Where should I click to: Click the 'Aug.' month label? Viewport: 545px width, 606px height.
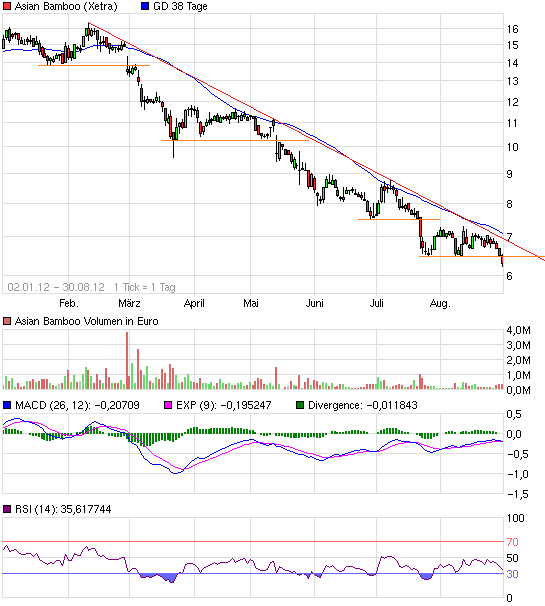(440, 303)
